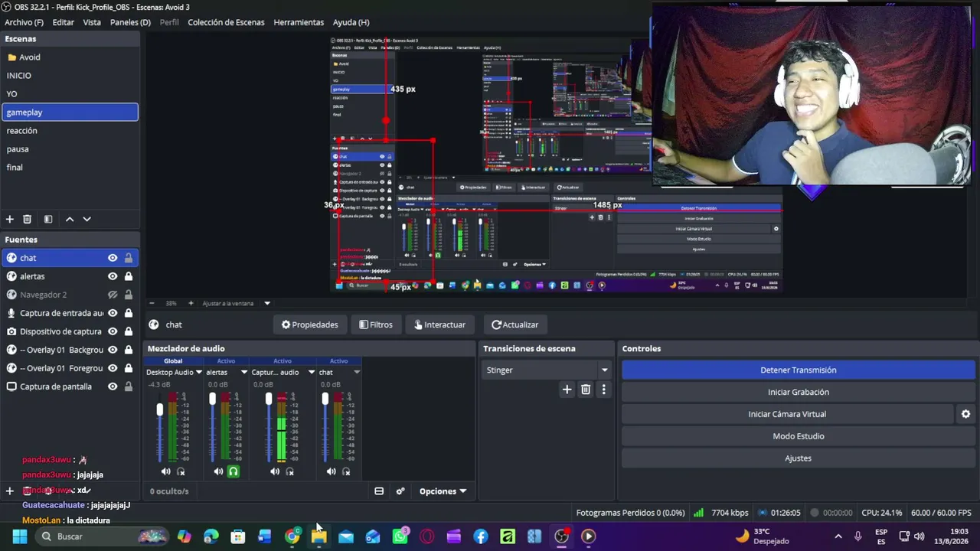Click the Iniciar Grabación button
This screenshot has height=551, width=980.
798,392
